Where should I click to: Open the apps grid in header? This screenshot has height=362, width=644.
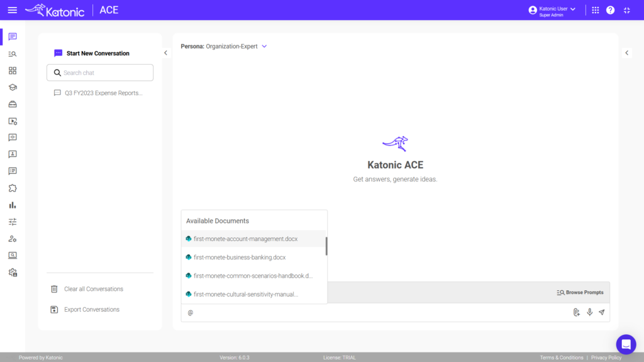[x=596, y=10]
